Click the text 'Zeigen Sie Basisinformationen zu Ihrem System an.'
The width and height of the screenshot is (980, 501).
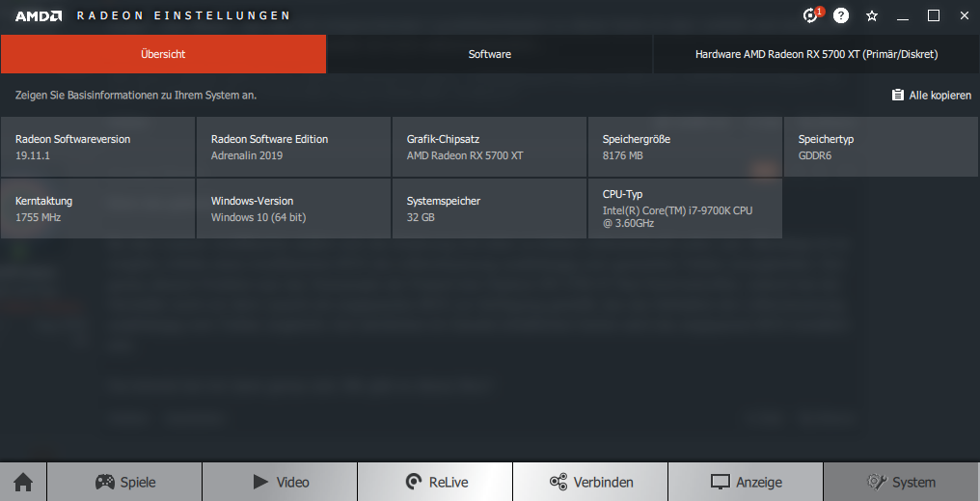point(136,95)
